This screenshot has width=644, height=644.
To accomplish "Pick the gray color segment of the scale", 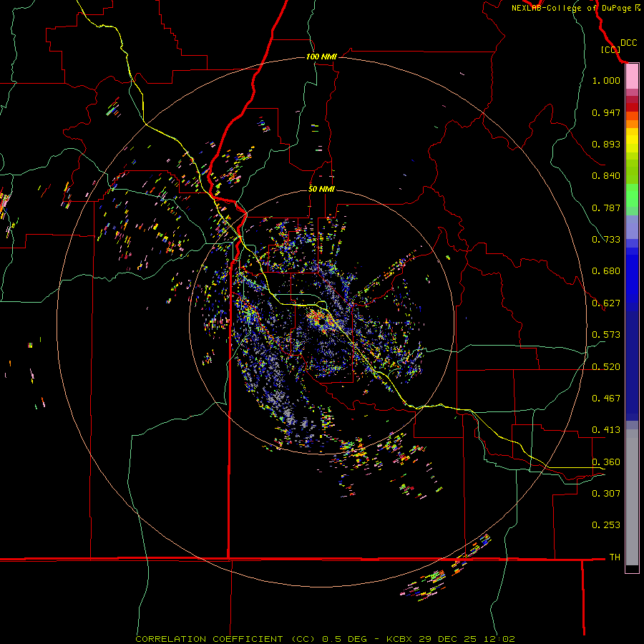I will [632, 497].
